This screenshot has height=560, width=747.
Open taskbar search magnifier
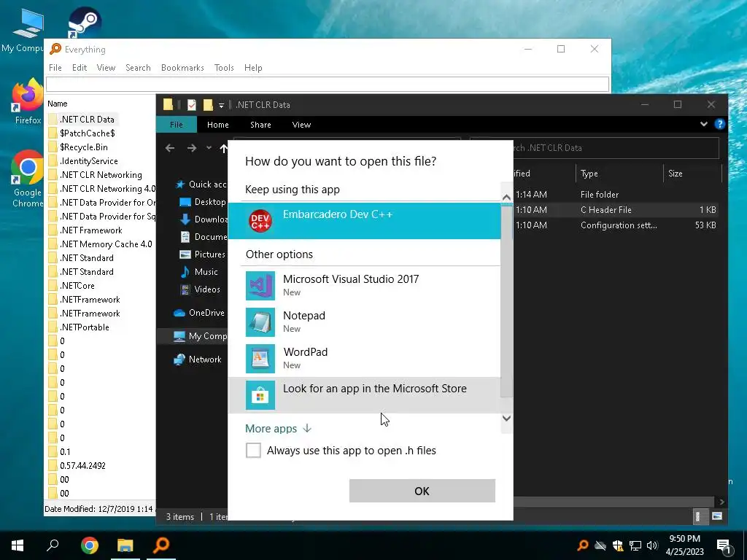[53, 545]
